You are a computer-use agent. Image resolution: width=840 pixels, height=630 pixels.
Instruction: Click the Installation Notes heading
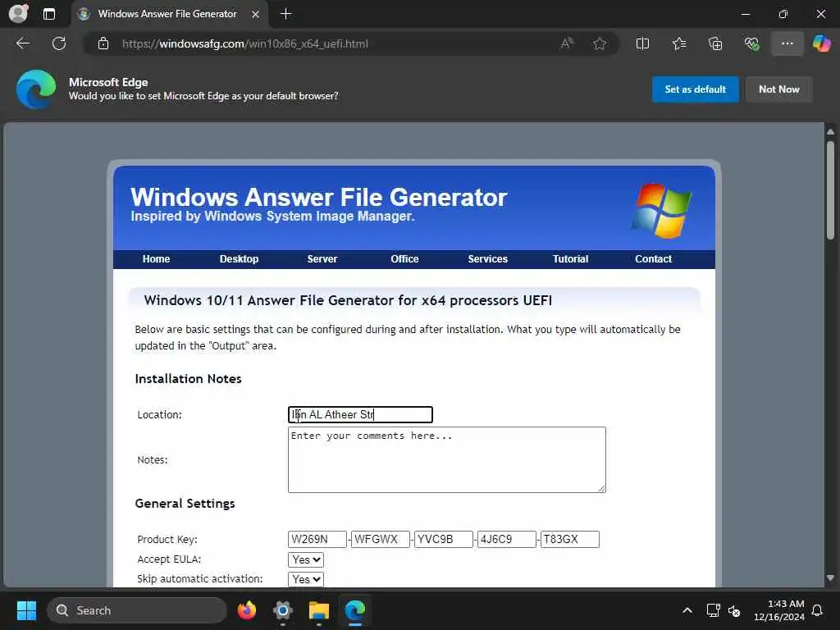pos(188,379)
